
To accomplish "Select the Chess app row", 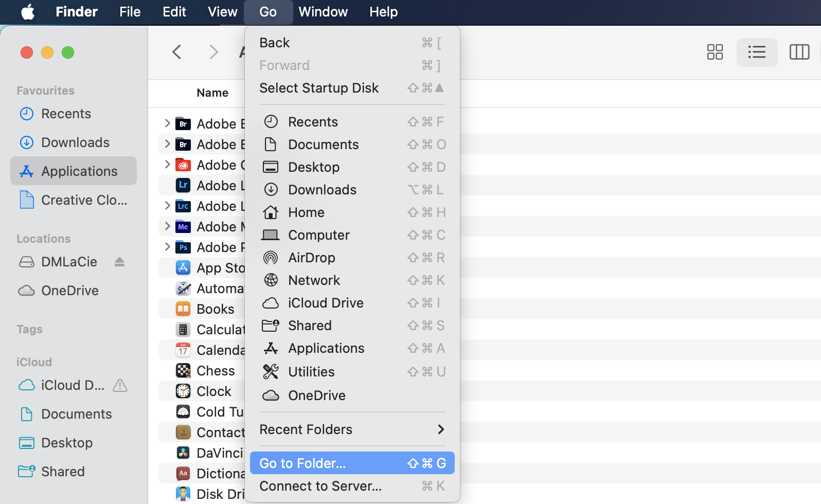I will (x=202, y=370).
